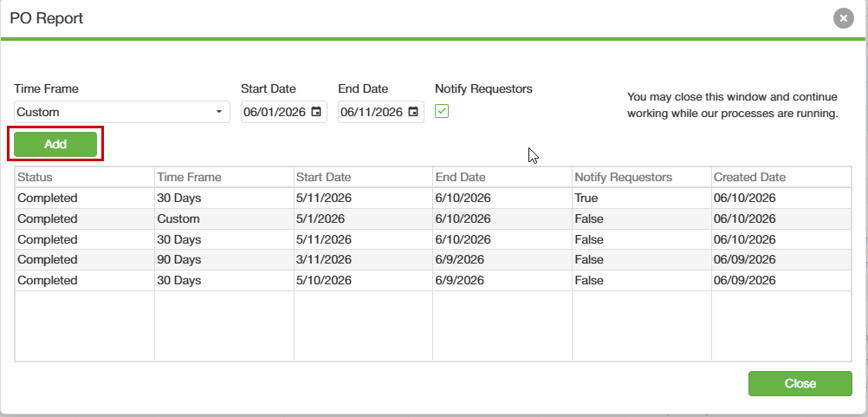Select the 90 Days time frame cell

(x=224, y=260)
